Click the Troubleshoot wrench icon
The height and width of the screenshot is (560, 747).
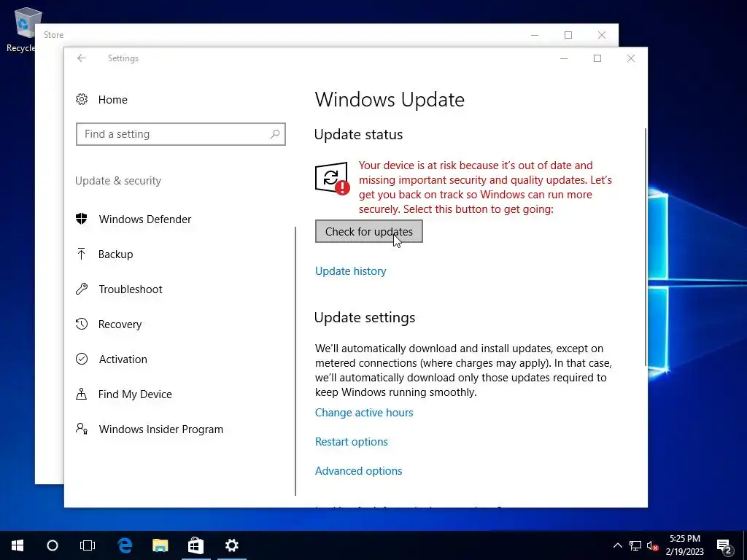(x=82, y=289)
